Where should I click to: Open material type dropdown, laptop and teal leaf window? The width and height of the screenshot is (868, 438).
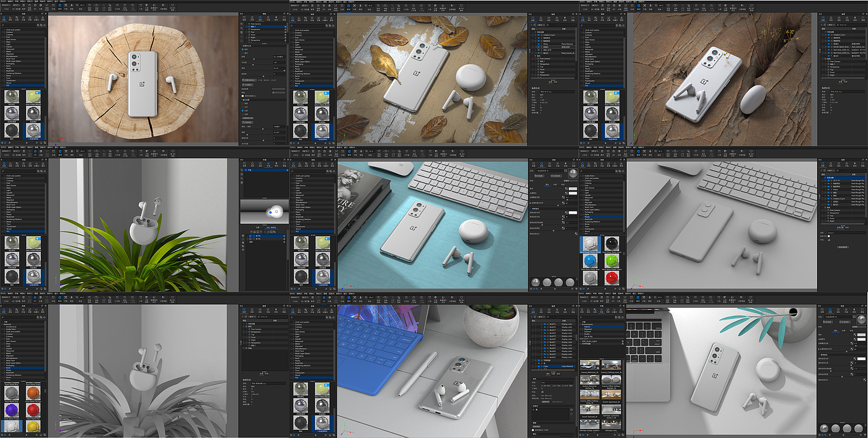(x=859, y=327)
